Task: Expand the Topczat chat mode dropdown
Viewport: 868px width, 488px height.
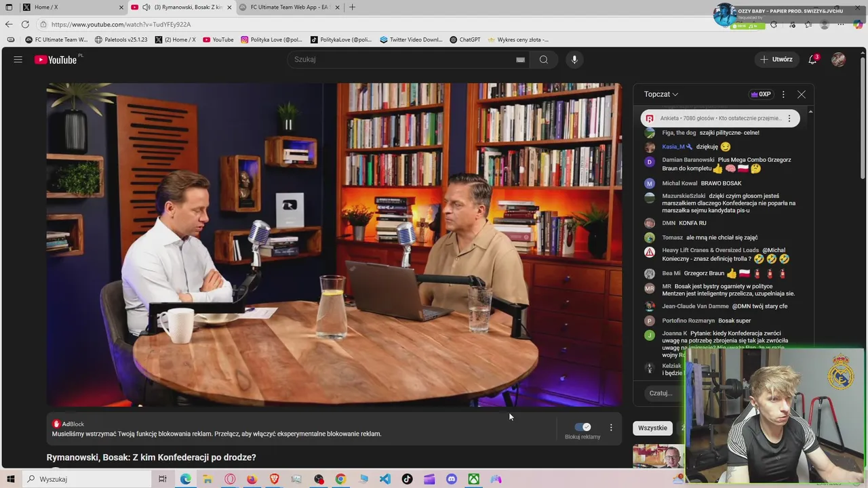Action: [661, 94]
